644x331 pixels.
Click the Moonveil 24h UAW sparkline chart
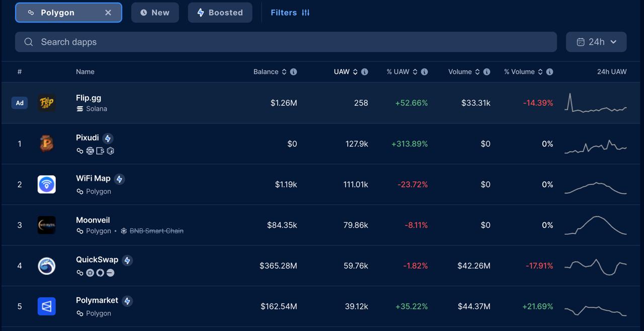pos(595,225)
